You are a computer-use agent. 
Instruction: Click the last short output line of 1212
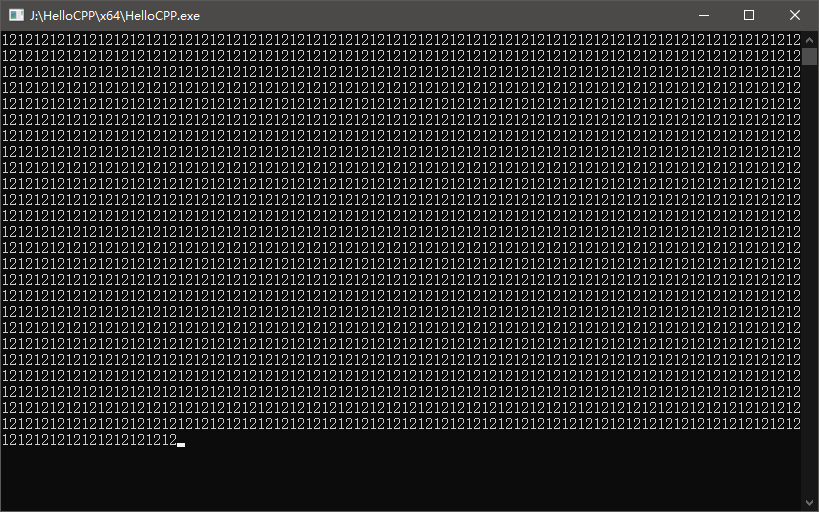[x=90, y=440]
